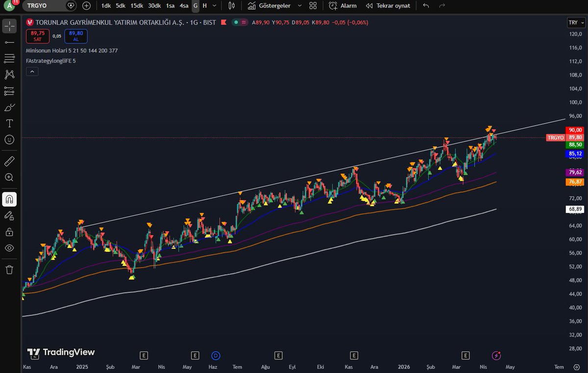Select the FAstrategylongliFE 5 indicator legend
588x373 pixels.
[x=51, y=61]
